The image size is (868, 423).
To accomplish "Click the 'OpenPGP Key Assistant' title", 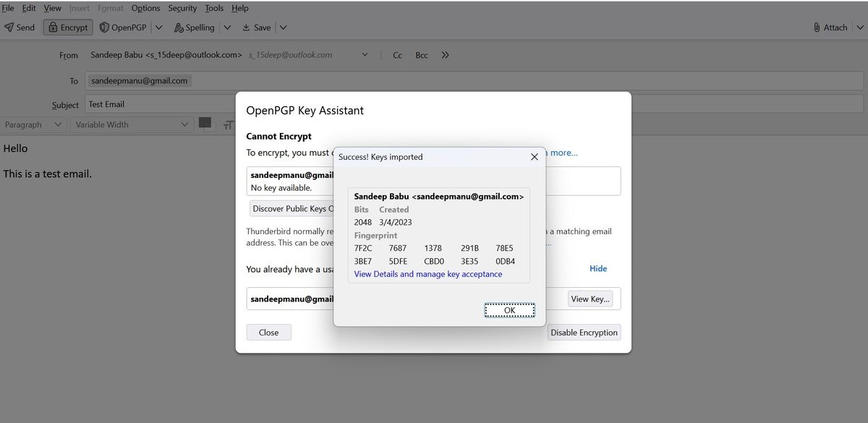I will 305,111.
